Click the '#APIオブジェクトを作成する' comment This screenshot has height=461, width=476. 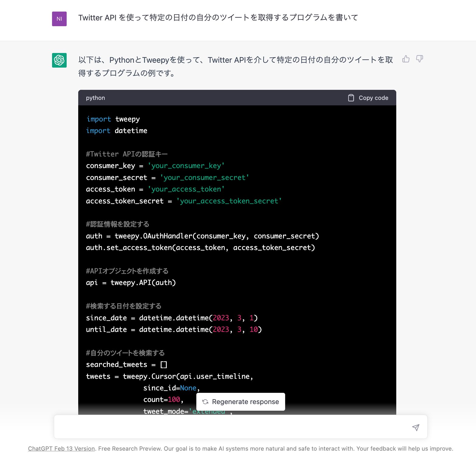point(127,271)
